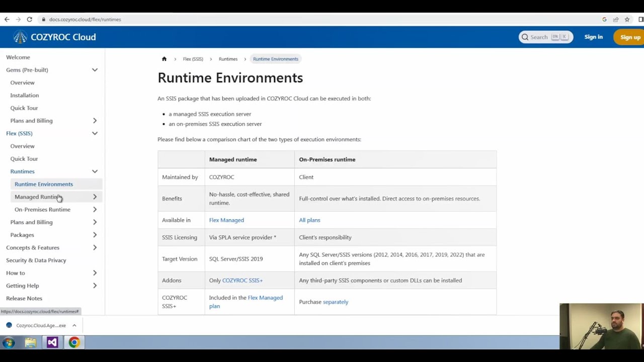Open the Installation page
Screen dimensions: 644x362
[x=25, y=96]
